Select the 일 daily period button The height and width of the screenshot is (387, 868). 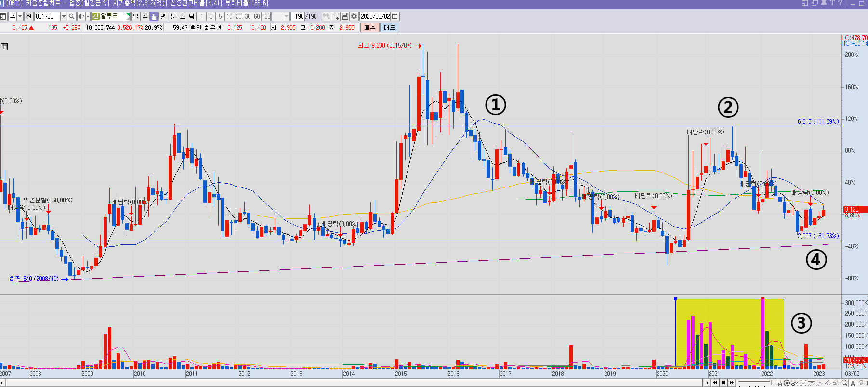[x=135, y=16]
